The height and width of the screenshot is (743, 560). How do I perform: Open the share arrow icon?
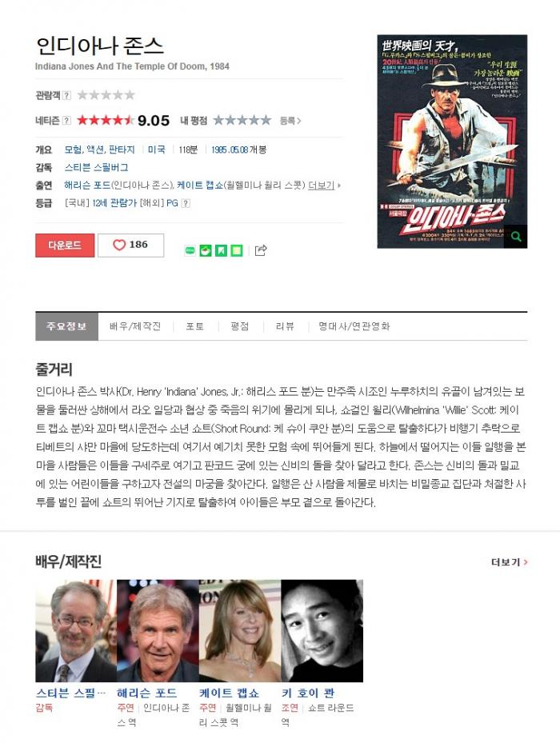(x=261, y=250)
